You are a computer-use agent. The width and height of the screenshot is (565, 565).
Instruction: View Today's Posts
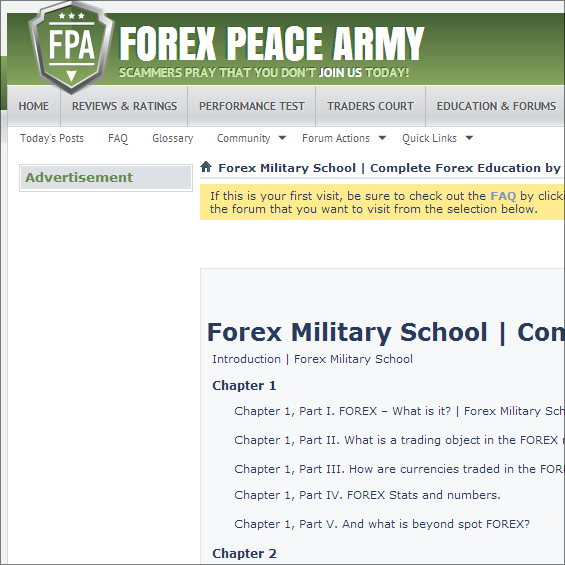click(x=52, y=138)
